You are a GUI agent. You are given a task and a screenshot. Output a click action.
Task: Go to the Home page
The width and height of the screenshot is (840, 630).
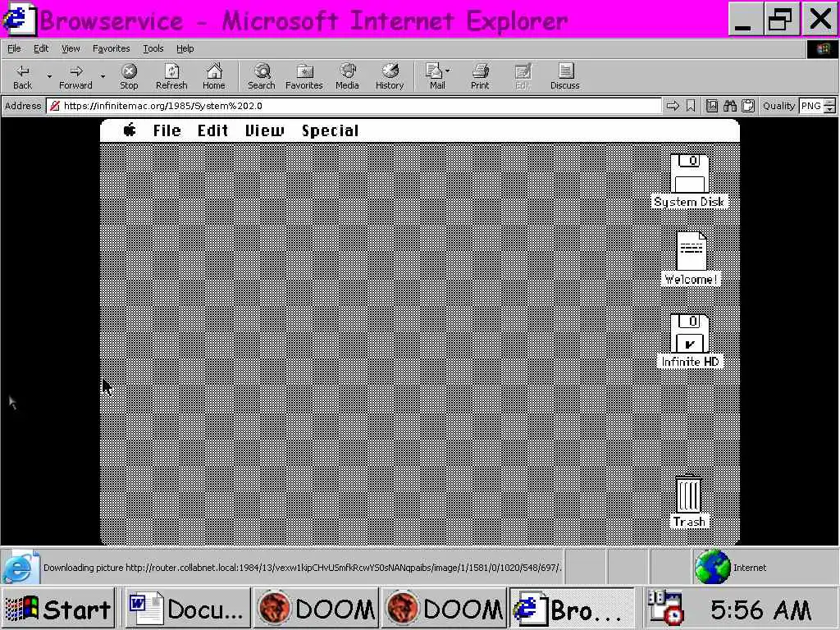pos(214,76)
